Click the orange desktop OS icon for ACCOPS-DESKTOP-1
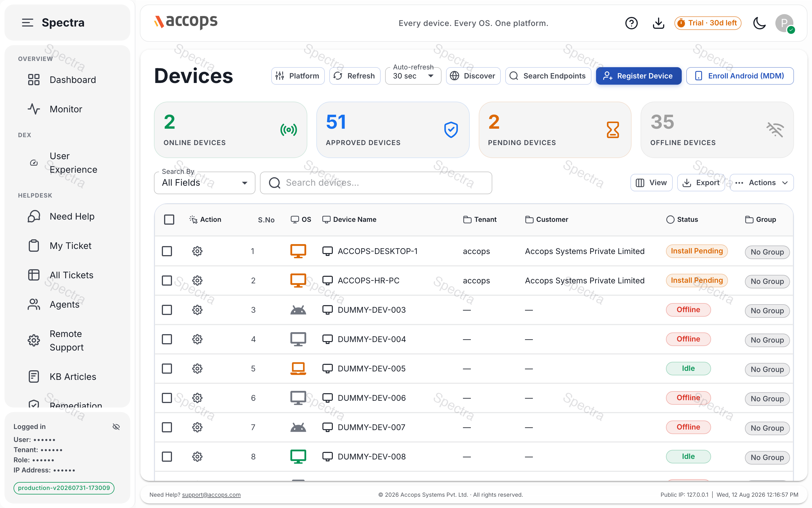The image size is (812, 508). click(x=298, y=251)
